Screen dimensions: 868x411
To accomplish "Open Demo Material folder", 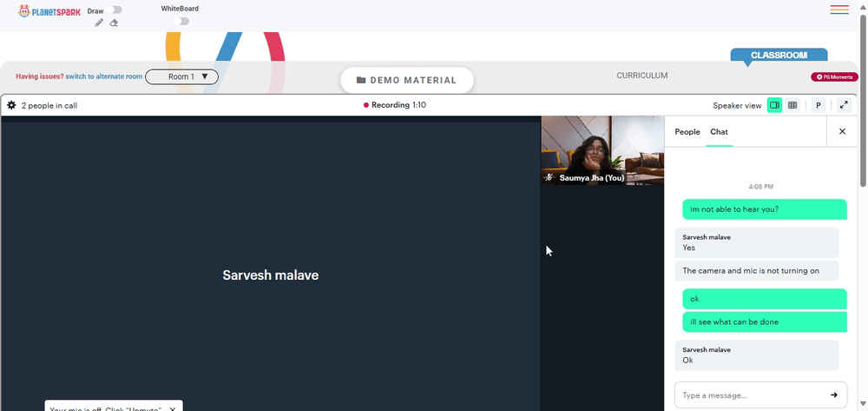I will [x=407, y=80].
